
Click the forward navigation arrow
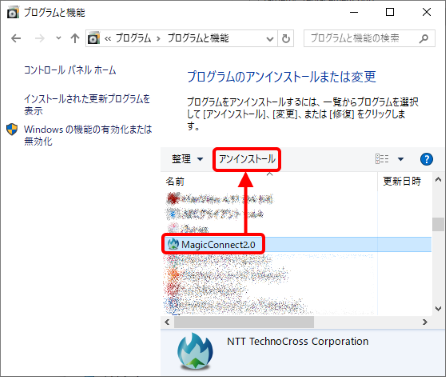pyautogui.click(x=40, y=38)
